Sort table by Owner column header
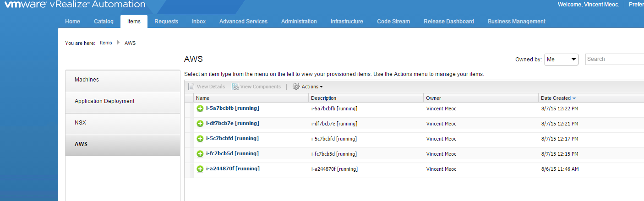 pyautogui.click(x=433, y=98)
